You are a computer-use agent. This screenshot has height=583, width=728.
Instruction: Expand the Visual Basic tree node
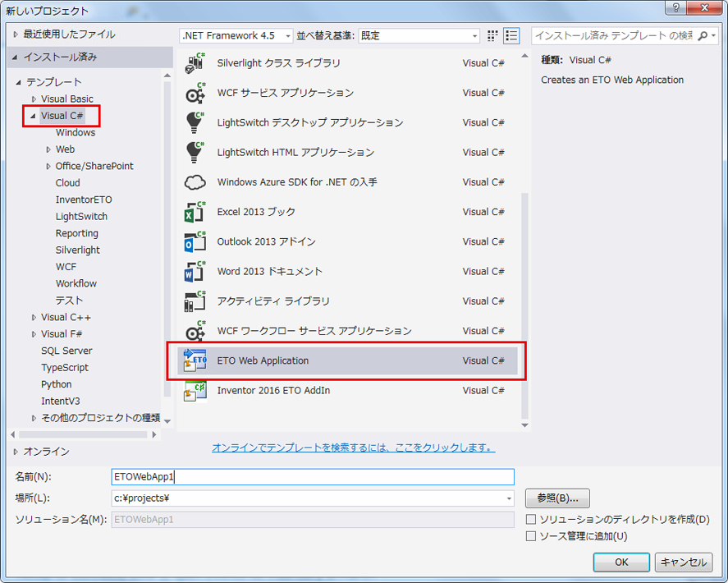tap(34, 99)
